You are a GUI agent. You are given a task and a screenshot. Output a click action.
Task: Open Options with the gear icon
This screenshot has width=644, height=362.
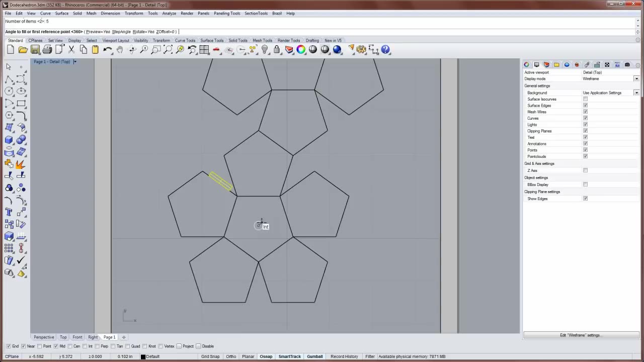[361, 49]
